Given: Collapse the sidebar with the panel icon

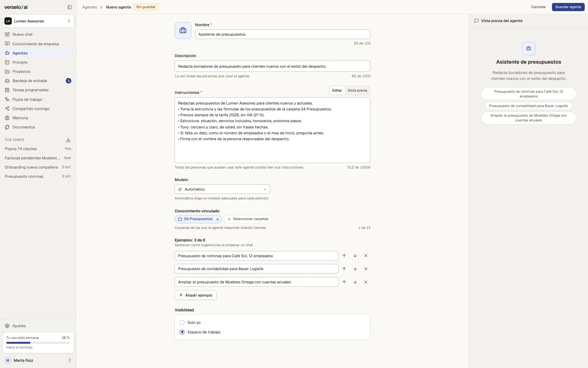Looking at the screenshot, I should coord(70,7).
